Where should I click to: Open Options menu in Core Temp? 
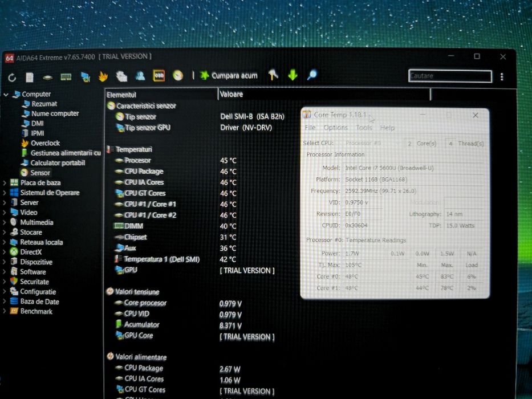(335, 128)
